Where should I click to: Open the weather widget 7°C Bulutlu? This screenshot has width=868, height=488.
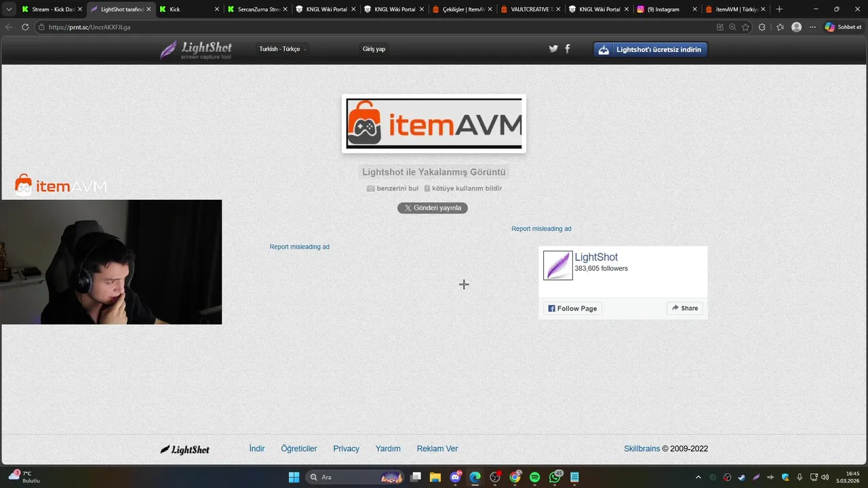pos(24,476)
